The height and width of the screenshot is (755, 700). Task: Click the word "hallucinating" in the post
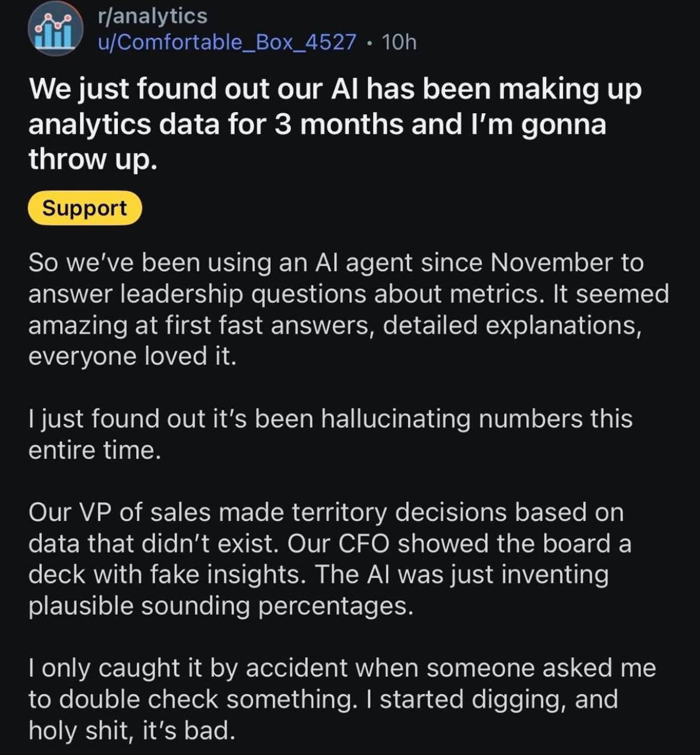click(396, 419)
